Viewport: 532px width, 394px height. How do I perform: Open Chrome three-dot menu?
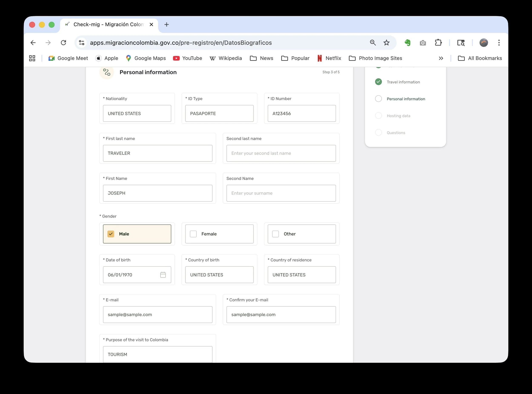(x=499, y=43)
